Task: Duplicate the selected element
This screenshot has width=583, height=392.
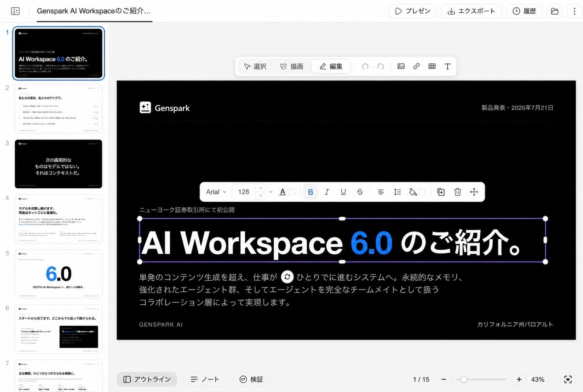Action: 441,192
